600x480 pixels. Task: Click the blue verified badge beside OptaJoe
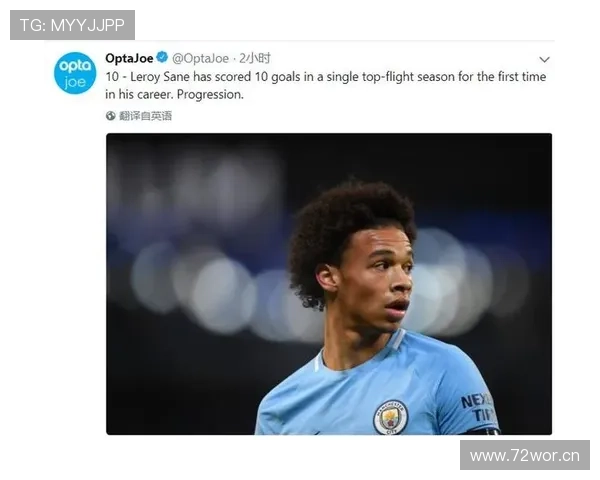point(162,57)
